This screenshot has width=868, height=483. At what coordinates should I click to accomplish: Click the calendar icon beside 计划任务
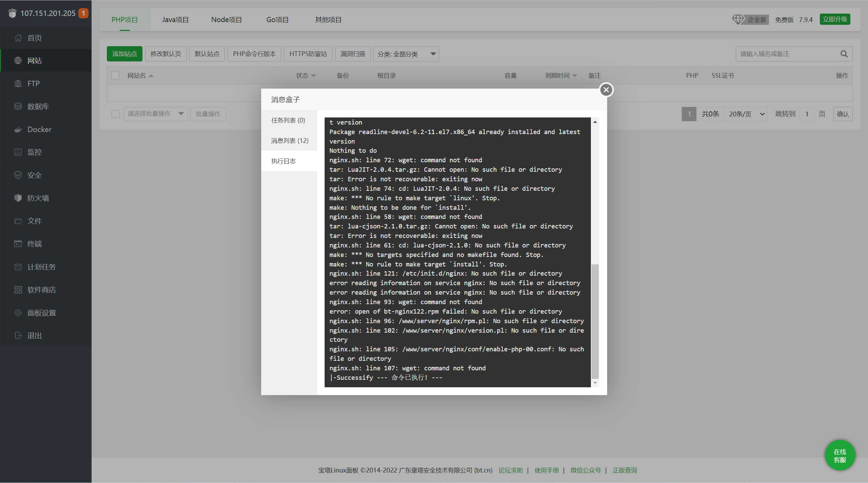[x=18, y=267]
